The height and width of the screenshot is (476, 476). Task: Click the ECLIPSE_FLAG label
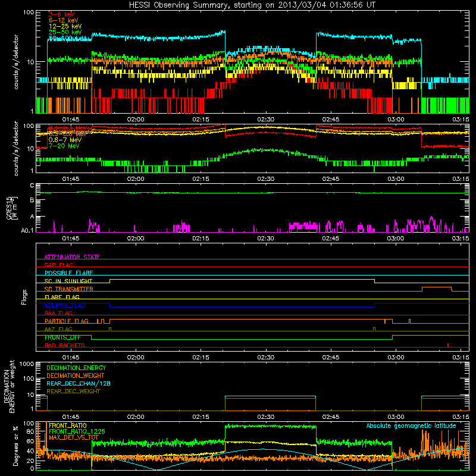(65, 305)
